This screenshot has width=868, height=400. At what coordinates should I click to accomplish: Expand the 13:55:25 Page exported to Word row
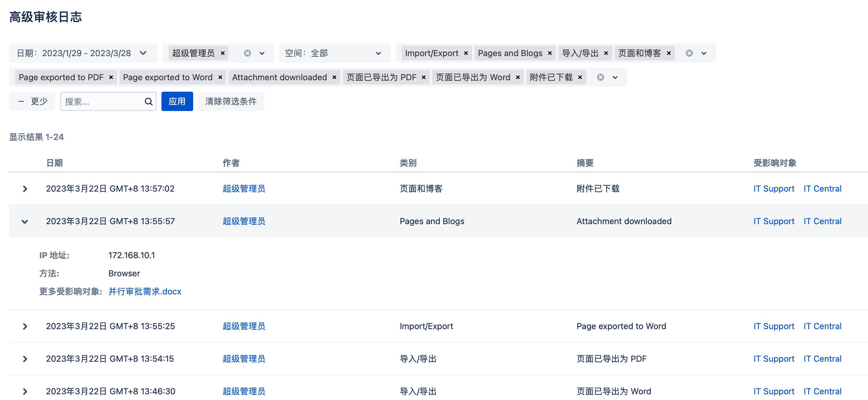pyautogui.click(x=25, y=326)
